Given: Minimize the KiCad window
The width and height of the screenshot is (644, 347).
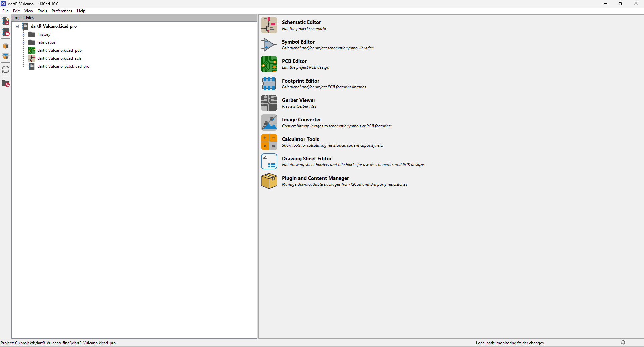Looking at the screenshot, I should (605, 4).
